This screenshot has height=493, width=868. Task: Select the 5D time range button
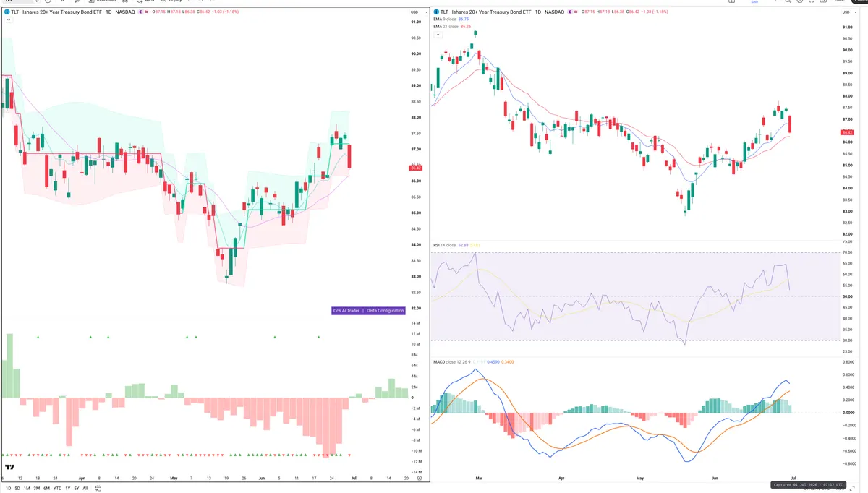[17, 488]
